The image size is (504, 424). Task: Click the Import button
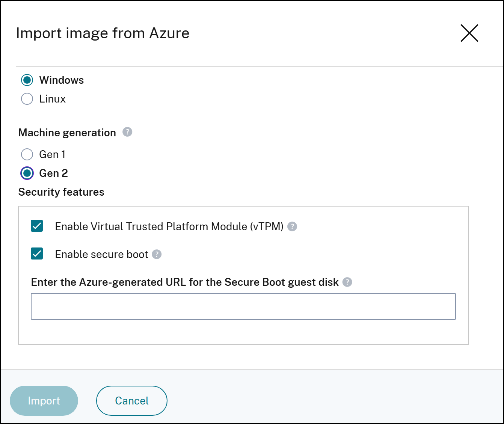click(x=44, y=401)
